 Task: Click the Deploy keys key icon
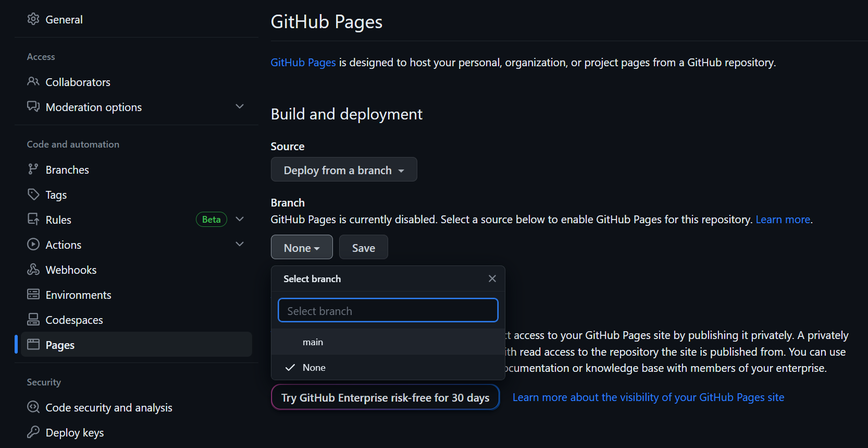33,432
